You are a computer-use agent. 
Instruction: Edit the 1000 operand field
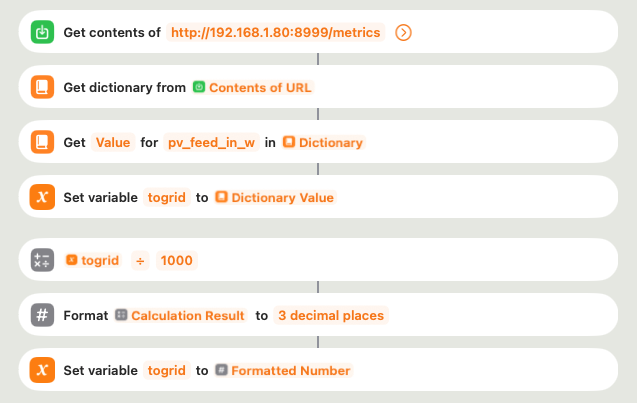click(x=176, y=260)
